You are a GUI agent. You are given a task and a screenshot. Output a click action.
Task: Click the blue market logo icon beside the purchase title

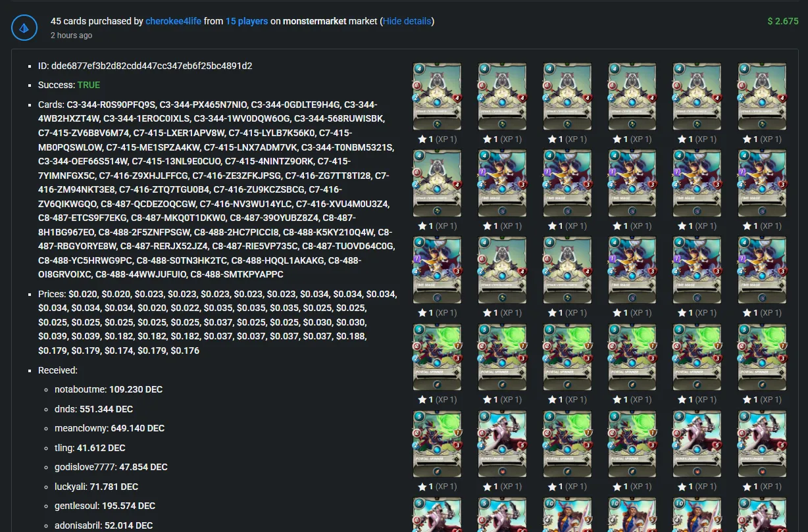click(x=24, y=28)
